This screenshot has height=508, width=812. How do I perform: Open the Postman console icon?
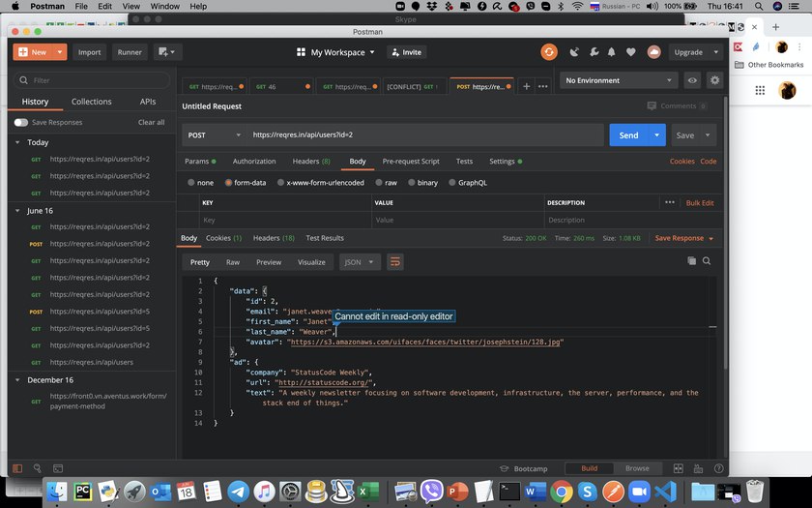click(58, 468)
